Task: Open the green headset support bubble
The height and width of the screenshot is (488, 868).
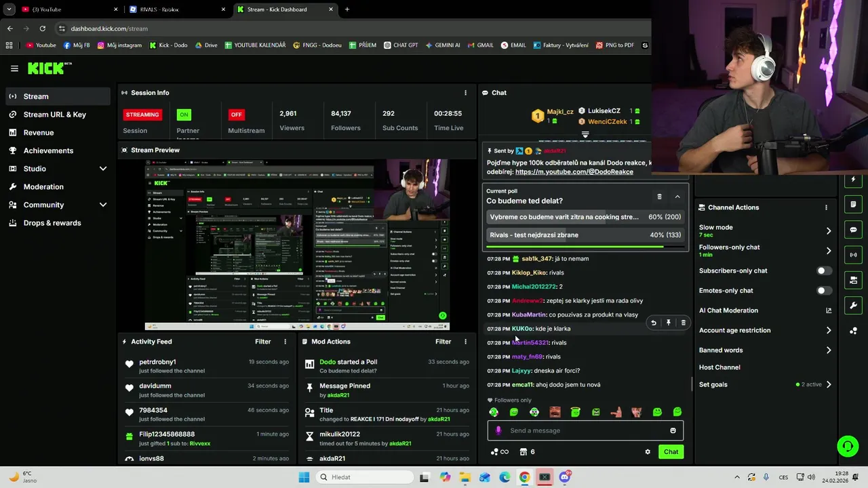Action: (848, 446)
